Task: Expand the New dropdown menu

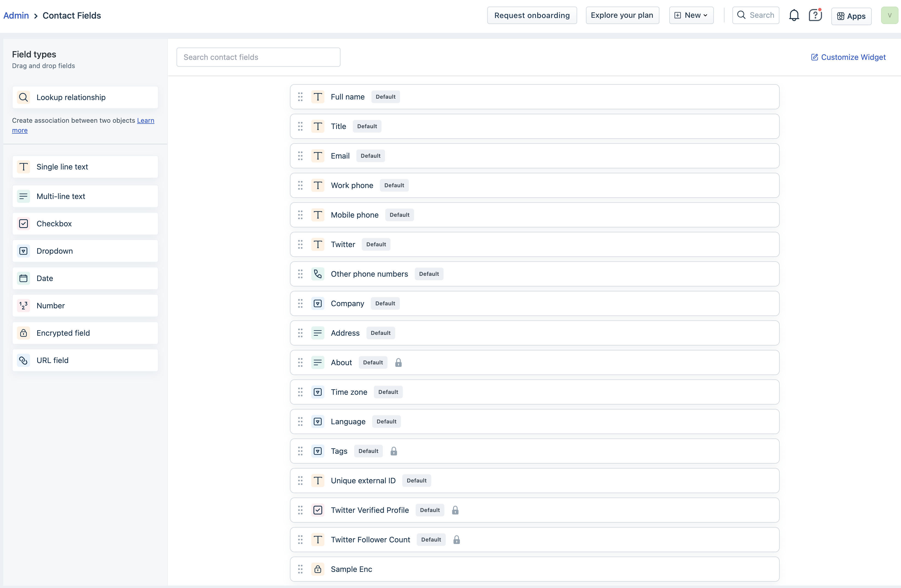Action: pyautogui.click(x=691, y=16)
